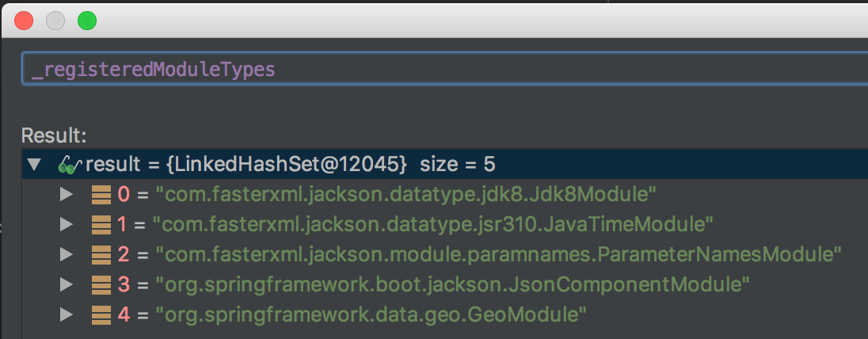Click the element icon for index 3

(x=101, y=284)
